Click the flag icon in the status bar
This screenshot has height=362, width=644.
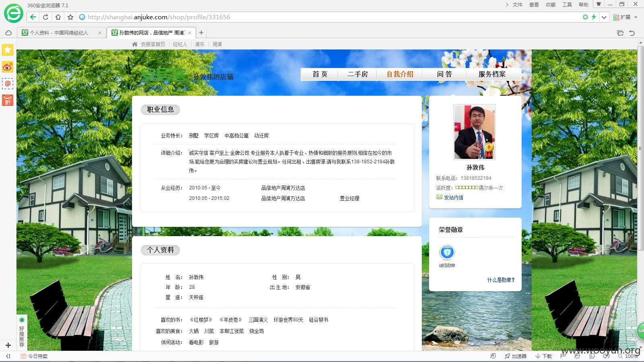click(x=563, y=356)
